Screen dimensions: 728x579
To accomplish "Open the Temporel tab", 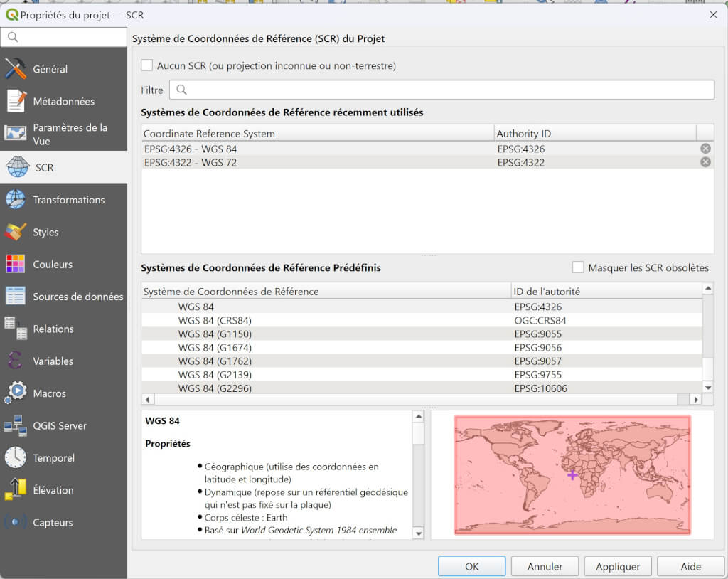I will point(53,458).
